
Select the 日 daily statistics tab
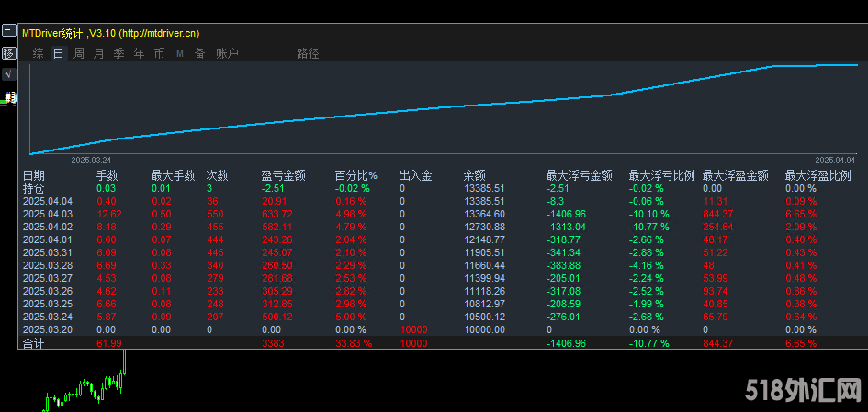59,53
